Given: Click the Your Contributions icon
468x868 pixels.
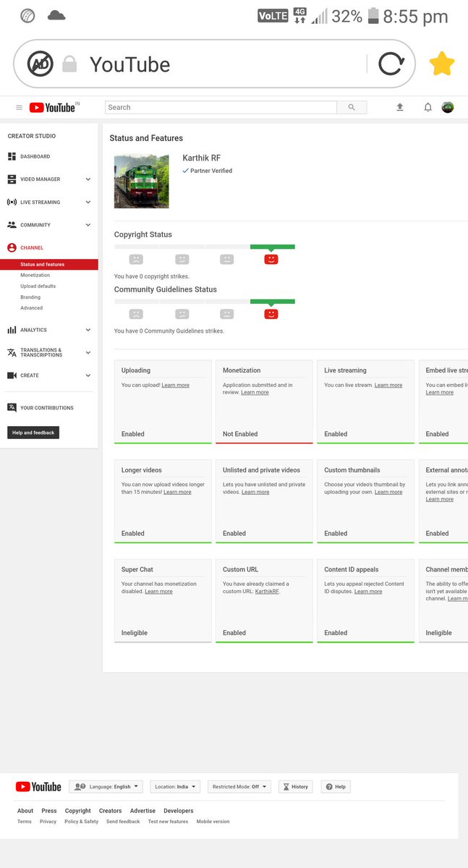Looking at the screenshot, I should point(12,408).
